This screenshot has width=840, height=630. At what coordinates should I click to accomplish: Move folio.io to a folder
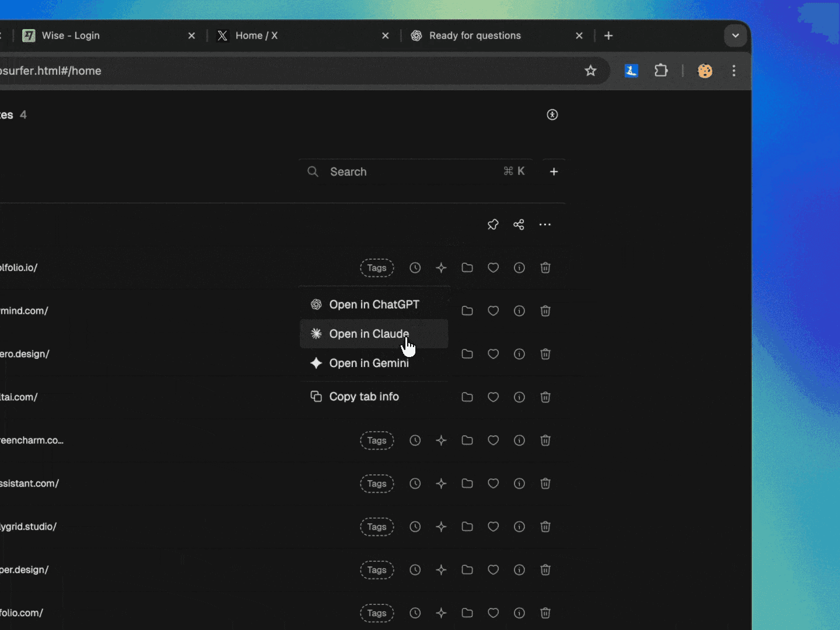(x=467, y=268)
